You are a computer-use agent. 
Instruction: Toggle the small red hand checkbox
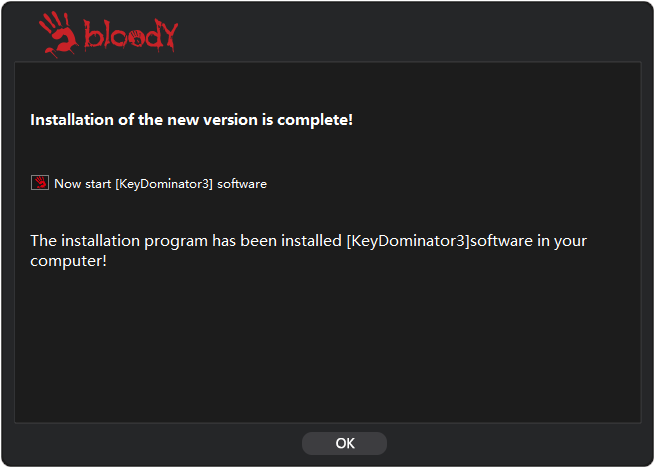[x=40, y=183]
